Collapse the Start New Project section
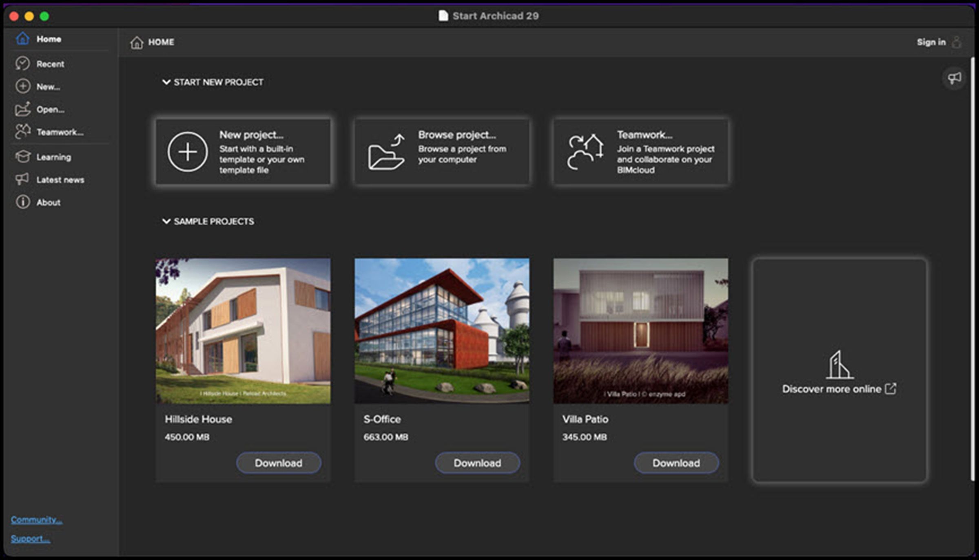 (x=165, y=82)
